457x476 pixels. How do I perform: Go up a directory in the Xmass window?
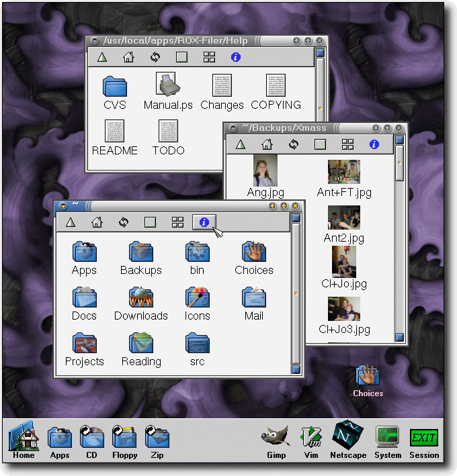tap(241, 144)
